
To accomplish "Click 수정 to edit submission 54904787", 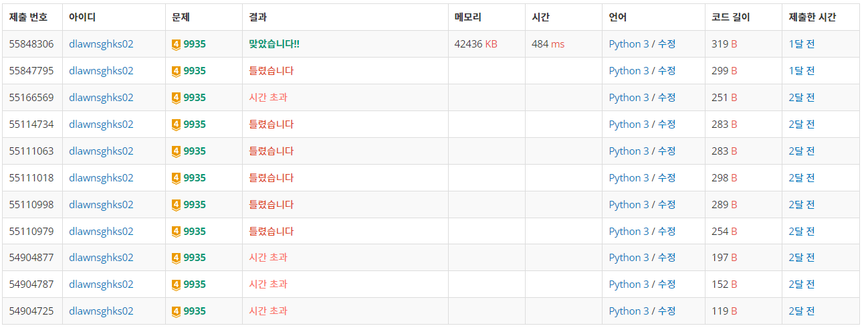I will pyautogui.click(x=667, y=284).
